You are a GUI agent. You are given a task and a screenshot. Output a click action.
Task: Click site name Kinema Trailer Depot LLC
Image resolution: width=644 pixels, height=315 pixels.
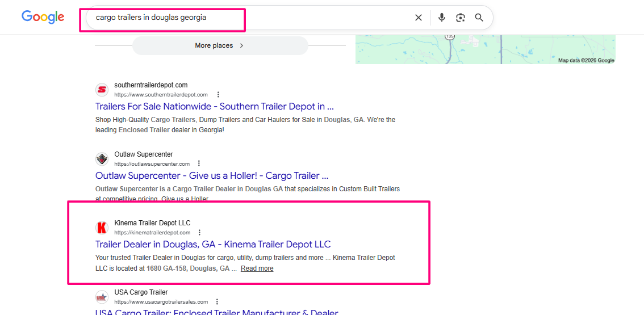(x=152, y=223)
